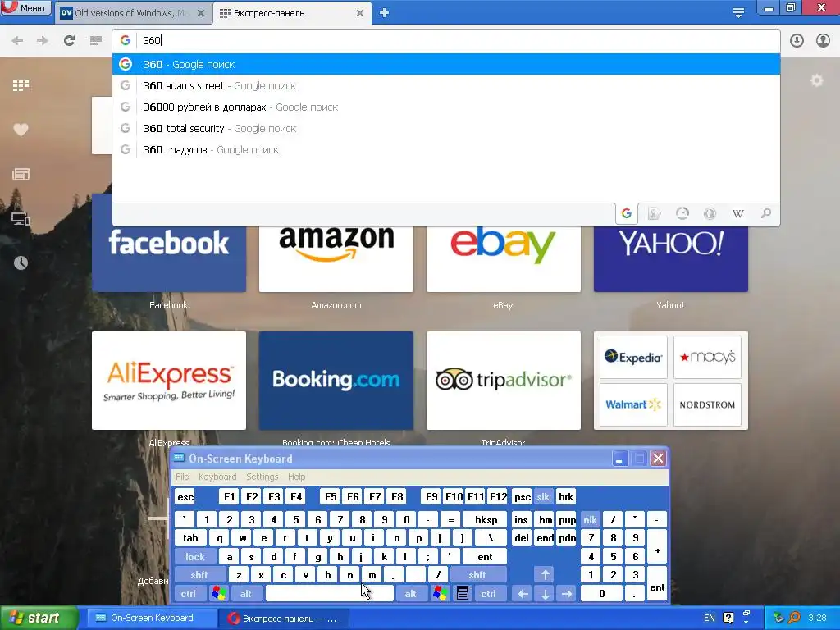Open the Nordstrom thumbnail in folder
This screenshot has width=840, height=630.
click(707, 404)
